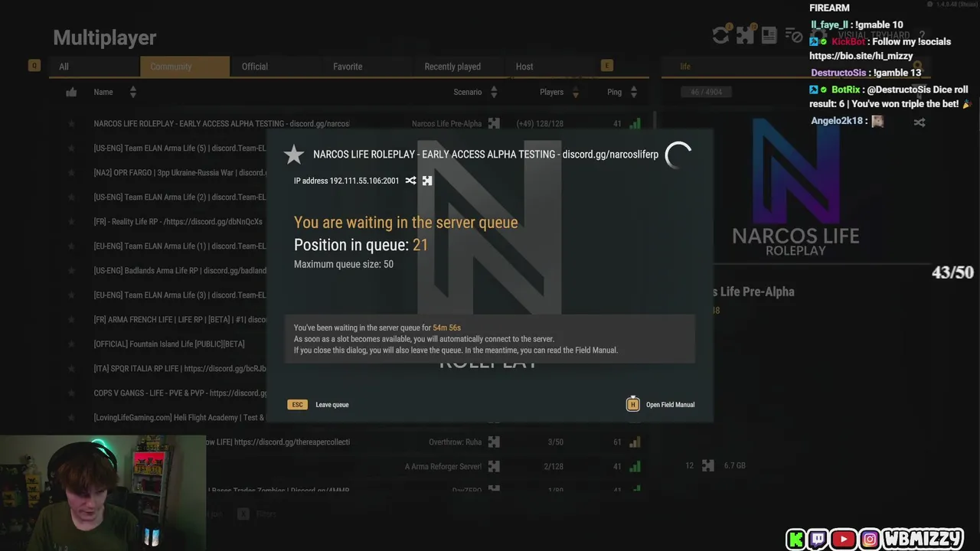Click the 'Leave queue' label

[x=332, y=405]
